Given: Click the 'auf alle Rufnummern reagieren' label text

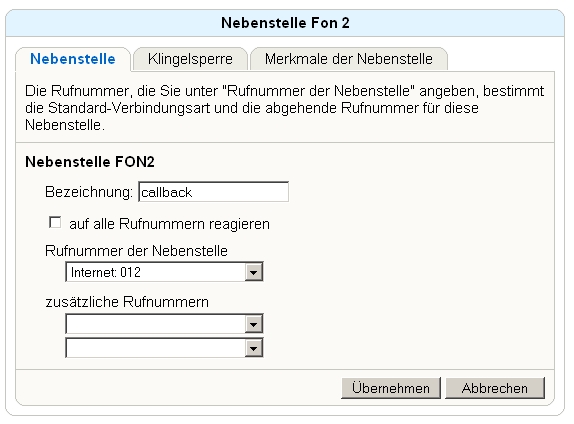Looking at the screenshot, I should [x=169, y=224].
